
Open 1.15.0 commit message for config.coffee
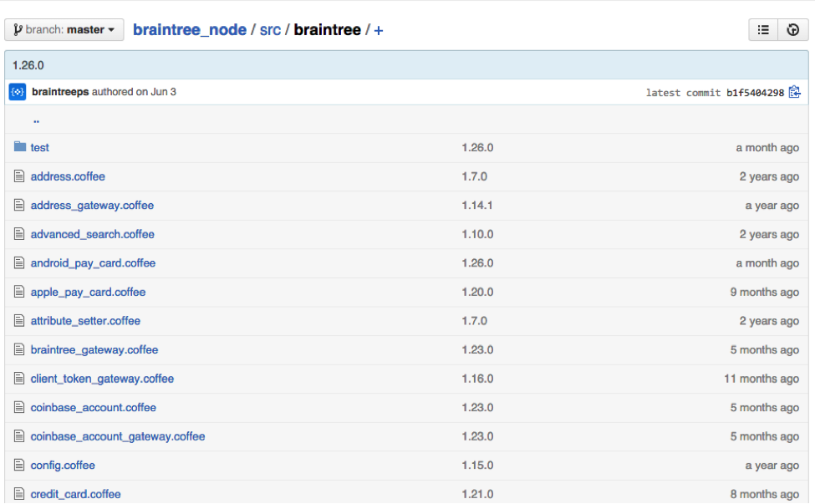[x=477, y=466]
